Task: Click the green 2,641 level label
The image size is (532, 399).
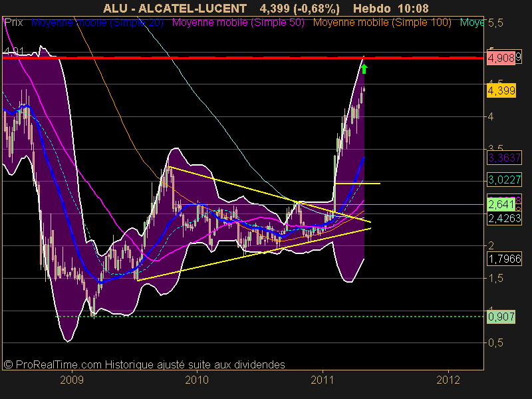Action: point(501,204)
